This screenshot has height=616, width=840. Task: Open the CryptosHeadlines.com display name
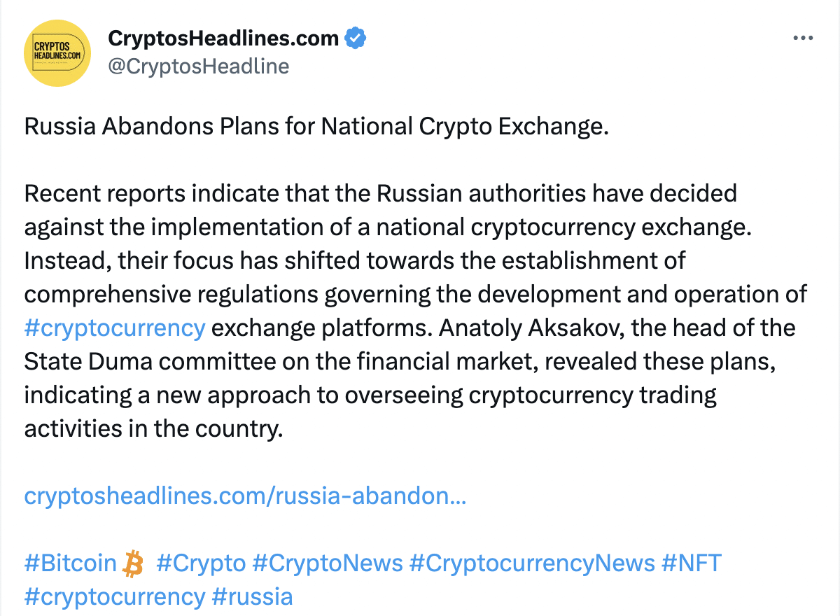point(223,38)
